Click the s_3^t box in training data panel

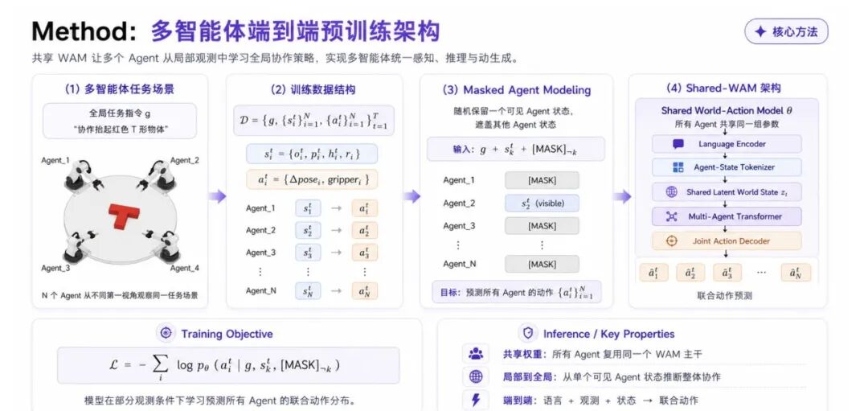pyautogui.click(x=308, y=253)
